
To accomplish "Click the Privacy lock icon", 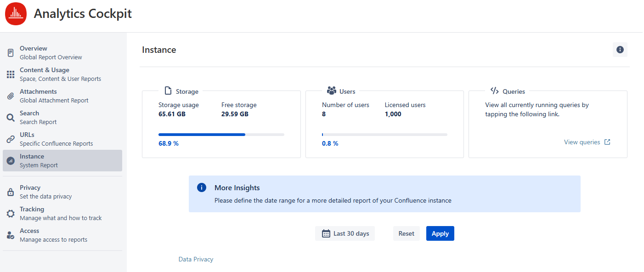I will click(x=11, y=192).
